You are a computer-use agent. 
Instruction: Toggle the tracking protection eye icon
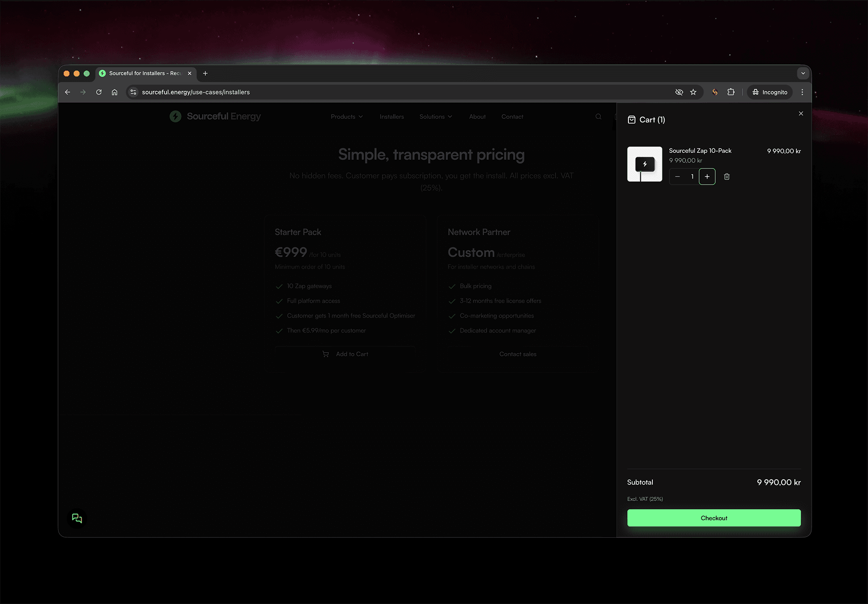tap(679, 92)
